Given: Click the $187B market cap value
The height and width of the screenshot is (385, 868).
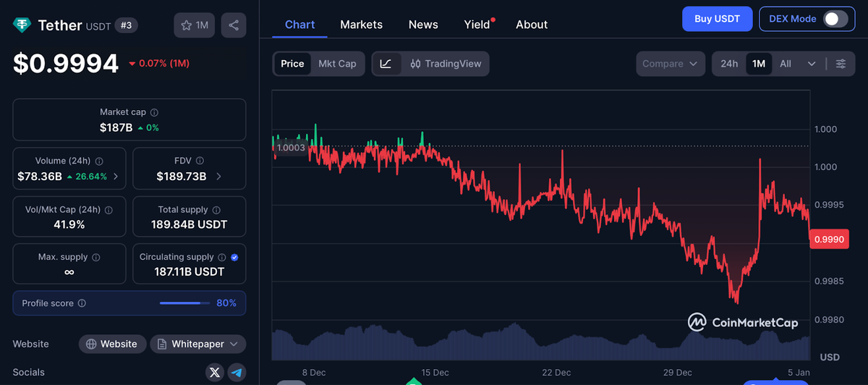Looking at the screenshot, I should [x=116, y=127].
